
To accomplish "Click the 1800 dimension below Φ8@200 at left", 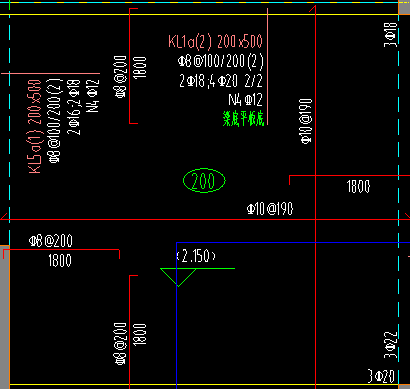I will tap(60, 260).
